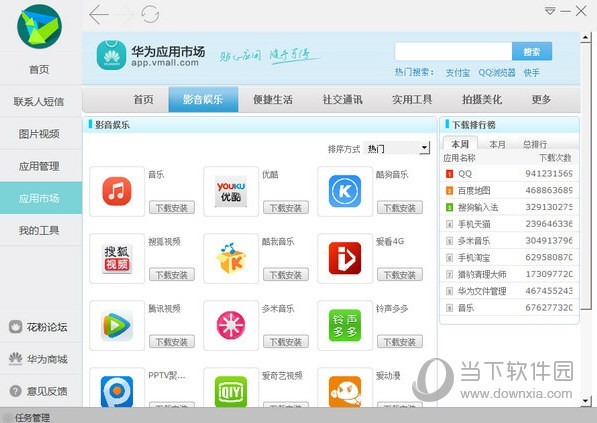Switch to the 实用工具 tab
Image resolution: width=597 pixels, height=423 pixels.
click(x=412, y=100)
